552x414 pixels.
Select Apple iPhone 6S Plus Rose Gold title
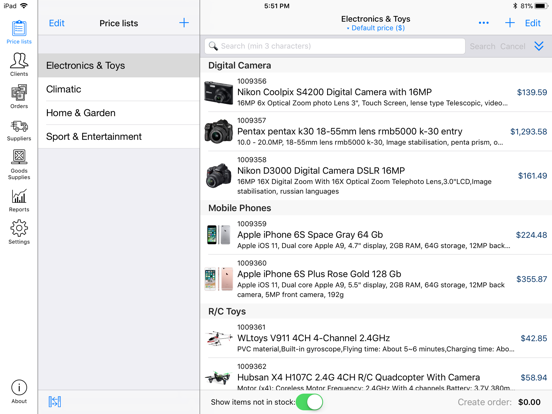click(x=319, y=274)
